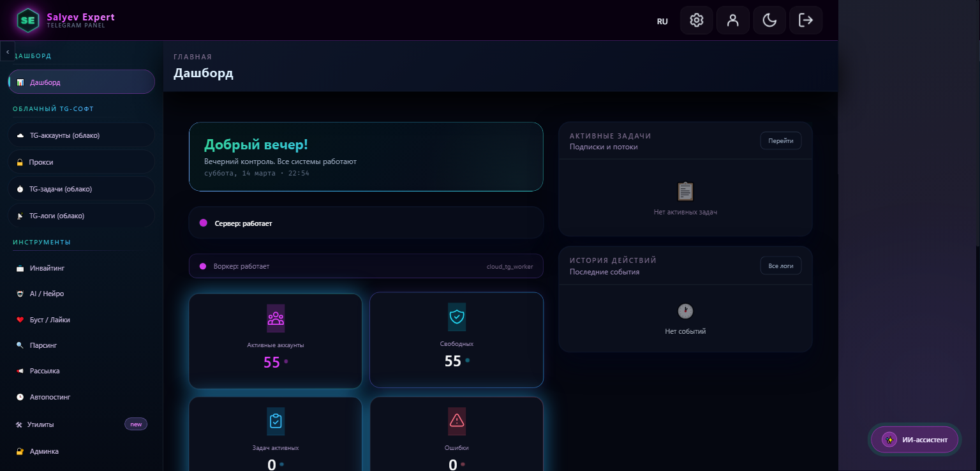Viewport: 980px width, 471px height.
Task: Toggle dark mode moon icon
Action: coord(769,20)
